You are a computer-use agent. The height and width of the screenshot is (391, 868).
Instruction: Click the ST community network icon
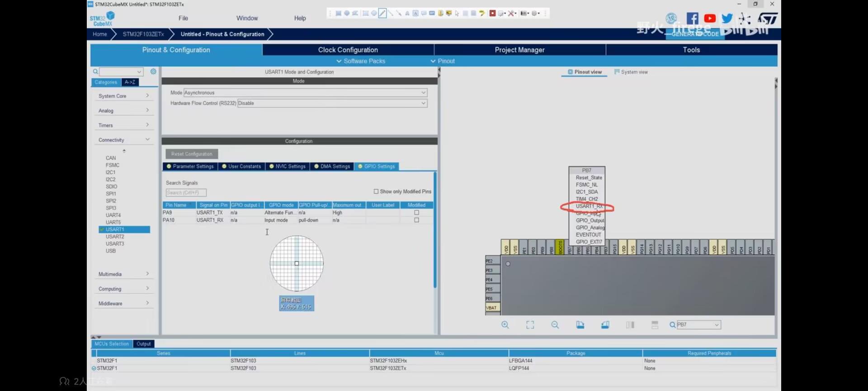click(x=745, y=19)
